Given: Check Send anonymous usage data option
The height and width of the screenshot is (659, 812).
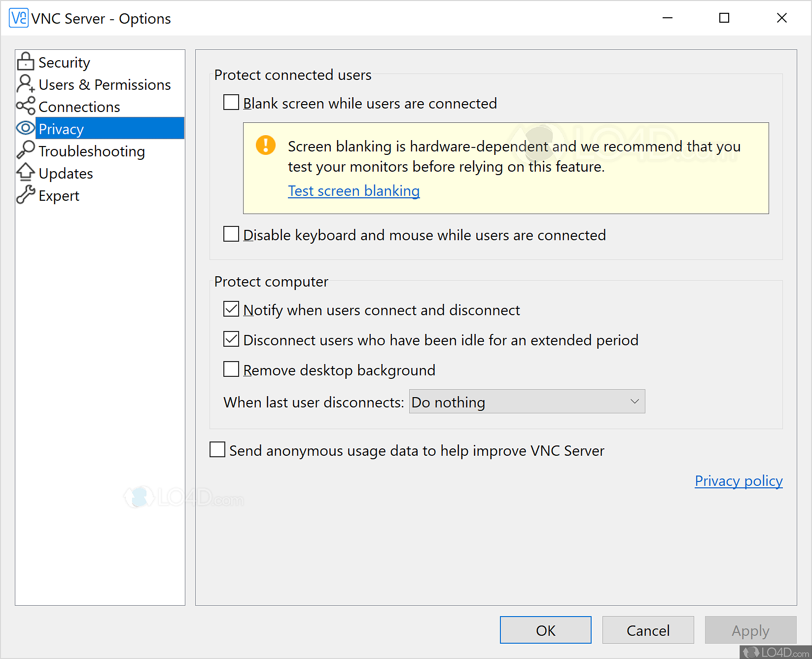Looking at the screenshot, I should pos(217,450).
